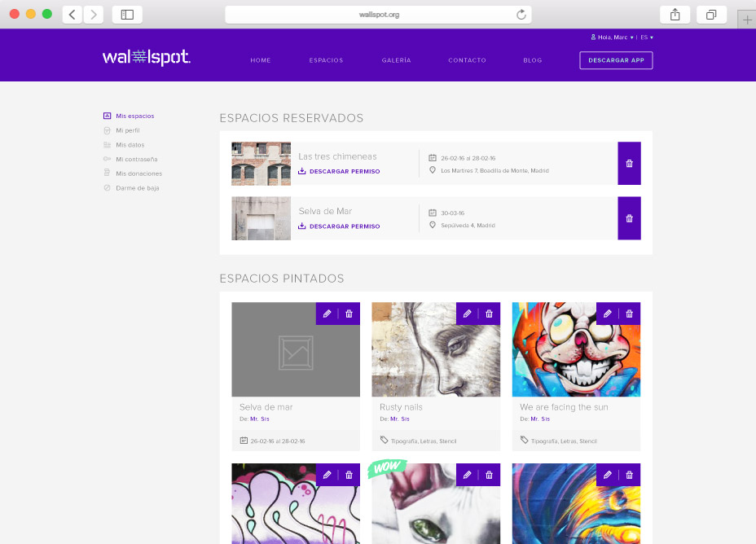Click the Safari share icon
The height and width of the screenshot is (544, 756).
pyautogui.click(x=675, y=15)
